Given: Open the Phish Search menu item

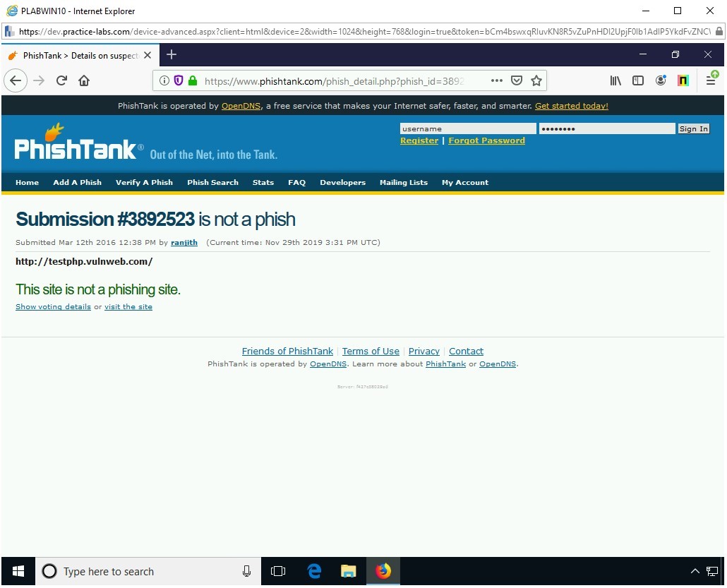Looking at the screenshot, I should 212,182.
